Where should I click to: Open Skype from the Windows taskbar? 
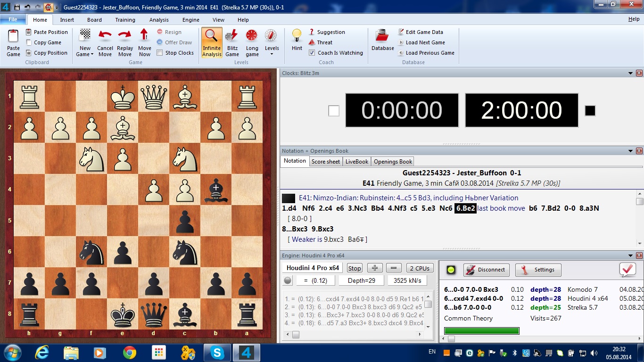click(217, 352)
